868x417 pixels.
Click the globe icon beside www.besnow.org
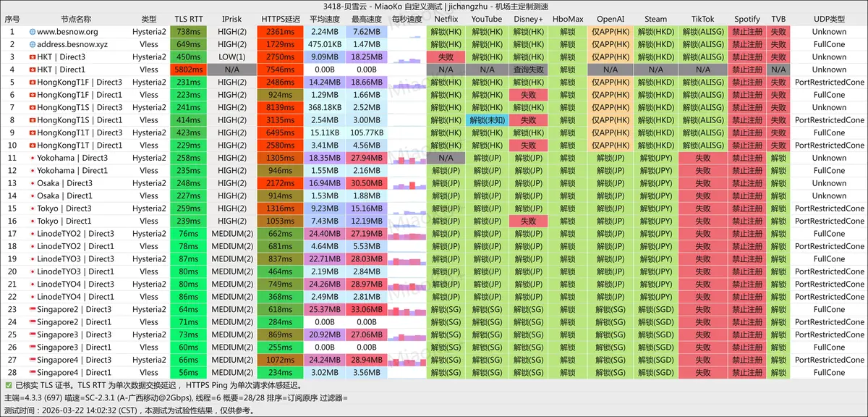click(x=33, y=32)
